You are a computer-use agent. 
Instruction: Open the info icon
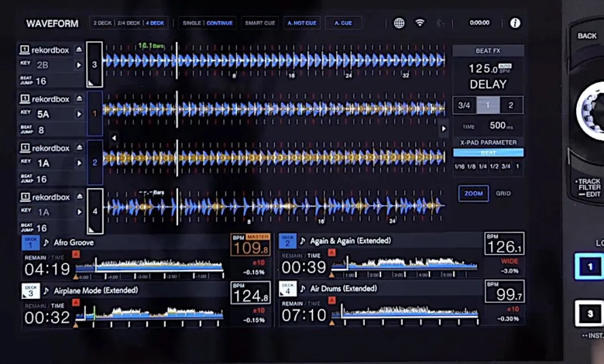(x=515, y=23)
